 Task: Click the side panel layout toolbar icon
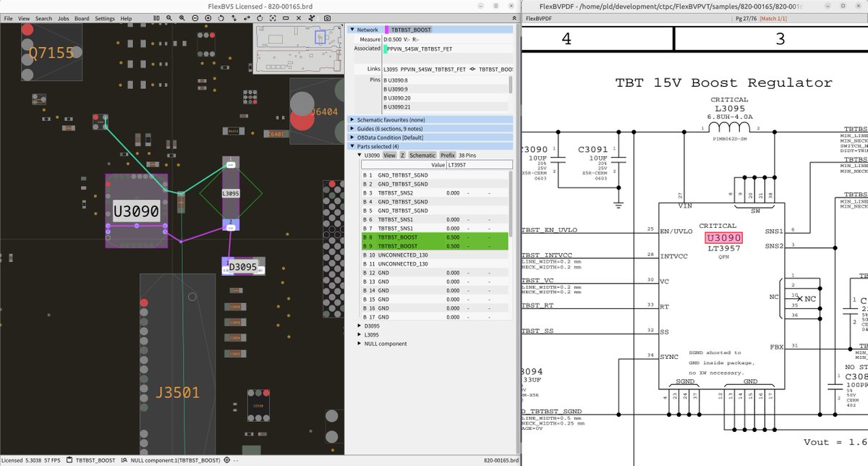[156, 18]
